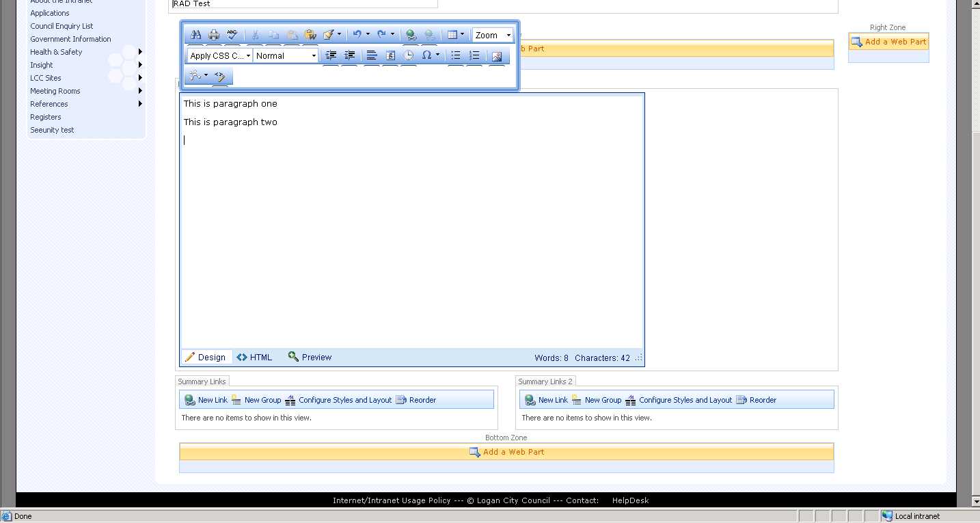
Task: Click the Copy icon in editor toolbar
Action: tap(273, 35)
